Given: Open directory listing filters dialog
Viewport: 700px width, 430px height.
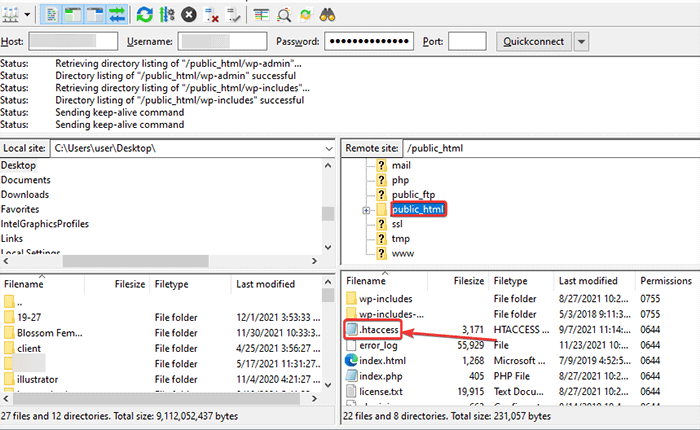Looking at the screenshot, I should point(261,14).
